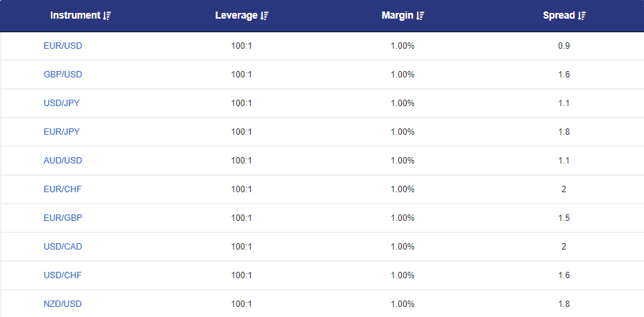Click the 0.9 spread value for EUR/USD
The height and width of the screenshot is (317, 644).
click(x=564, y=46)
